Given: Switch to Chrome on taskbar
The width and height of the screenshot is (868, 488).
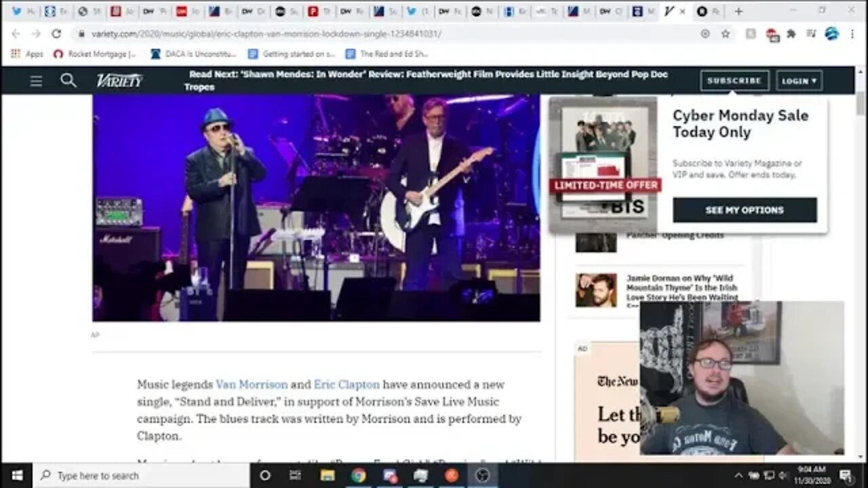Looking at the screenshot, I should point(359,475).
